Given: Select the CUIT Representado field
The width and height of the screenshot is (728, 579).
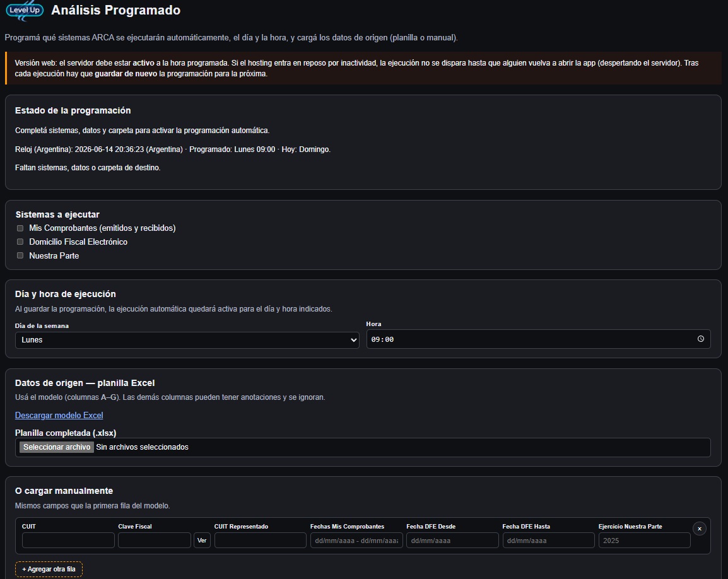Looking at the screenshot, I should [x=261, y=540].
